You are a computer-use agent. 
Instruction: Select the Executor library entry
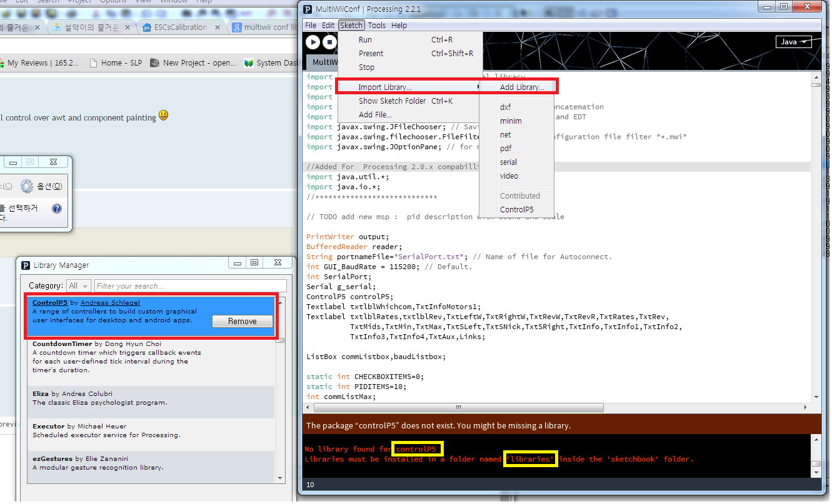[x=151, y=435]
